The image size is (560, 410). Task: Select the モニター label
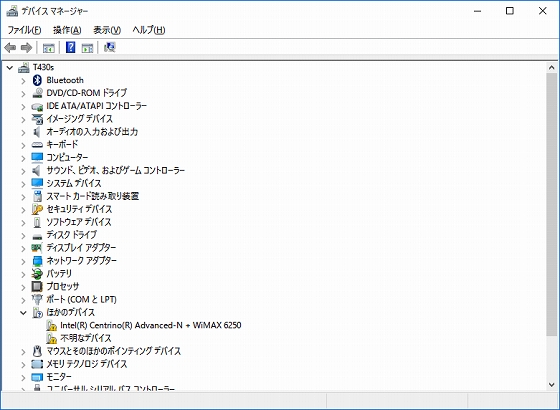59,377
